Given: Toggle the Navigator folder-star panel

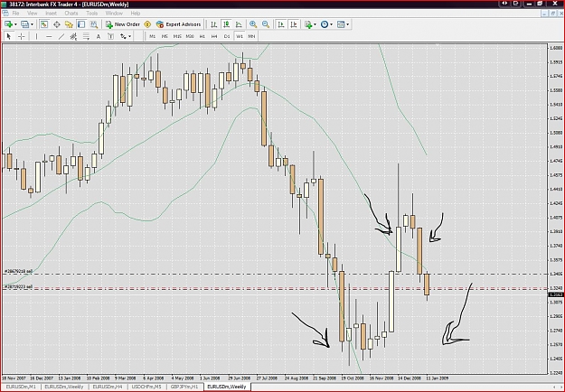Looking at the screenshot, I should [x=69, y=24].
